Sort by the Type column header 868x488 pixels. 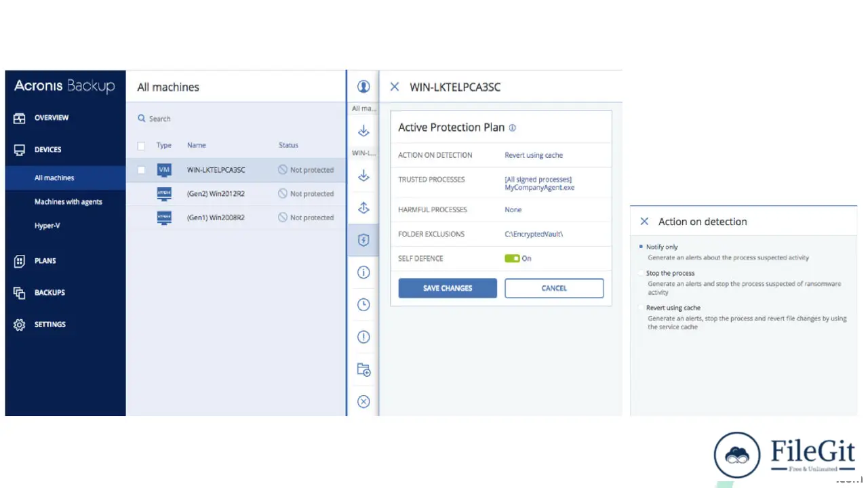(x=164, y=146)
